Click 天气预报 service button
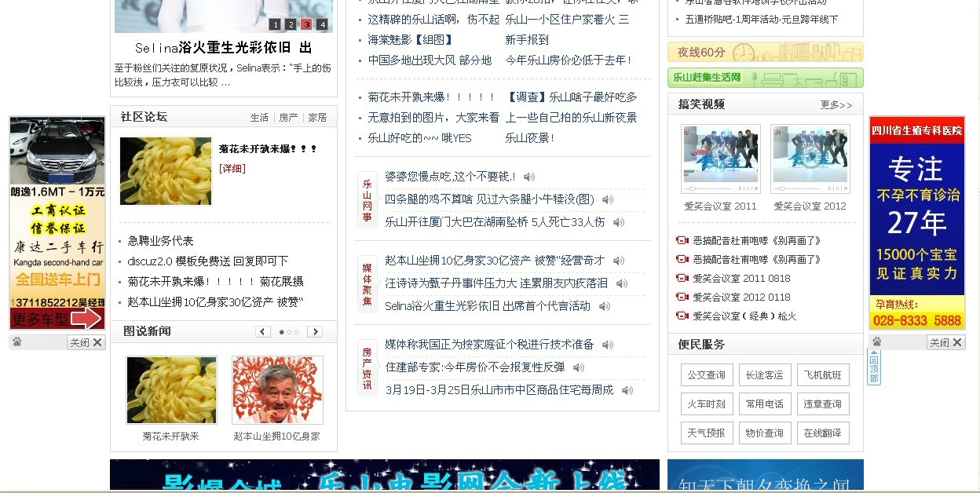 point(707,433)
